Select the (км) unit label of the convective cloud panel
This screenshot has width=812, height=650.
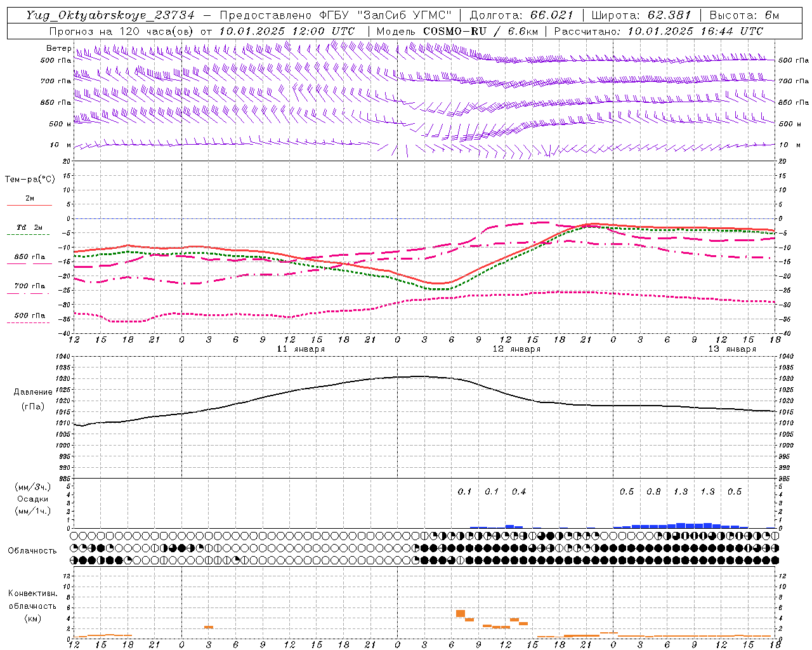pos(32,618)
